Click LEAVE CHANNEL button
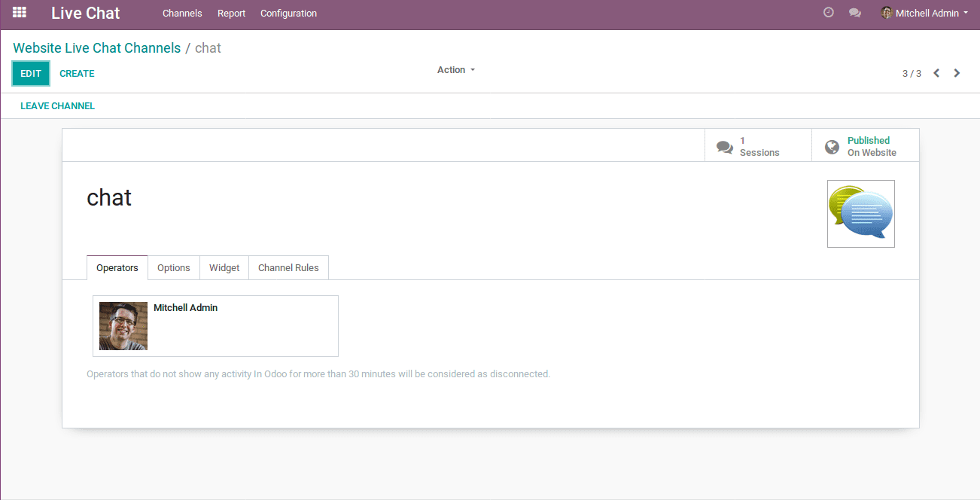Viewport: 980px width, 500px height. point(57,106)
